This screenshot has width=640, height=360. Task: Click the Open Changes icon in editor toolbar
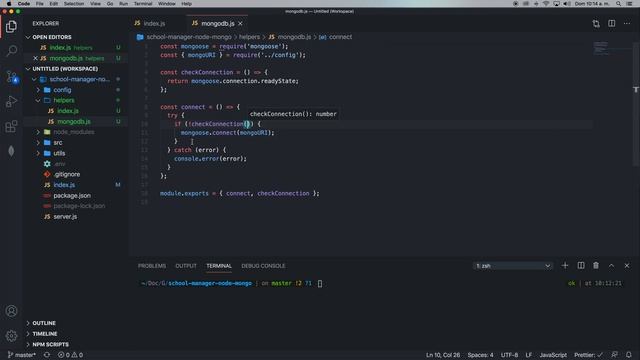596,24
